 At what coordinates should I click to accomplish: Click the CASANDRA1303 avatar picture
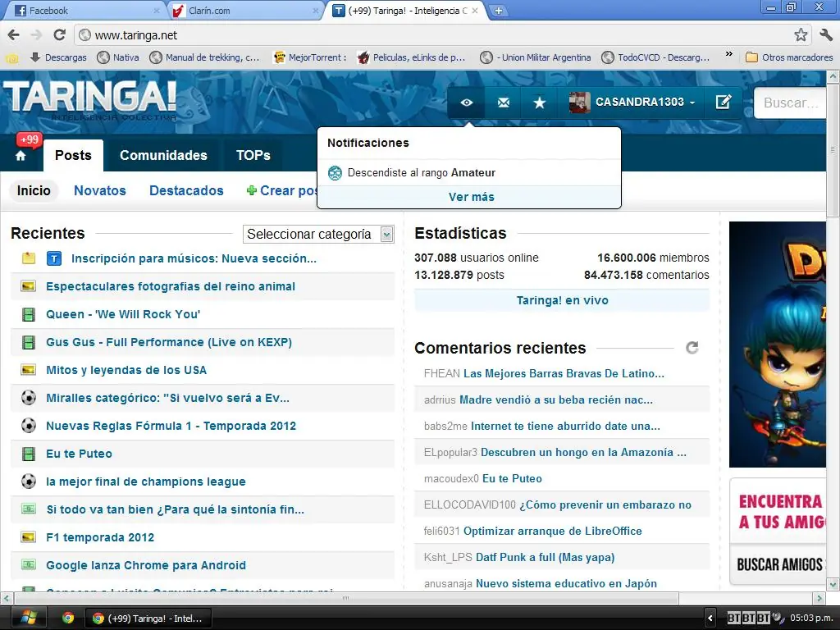(579, 102)
